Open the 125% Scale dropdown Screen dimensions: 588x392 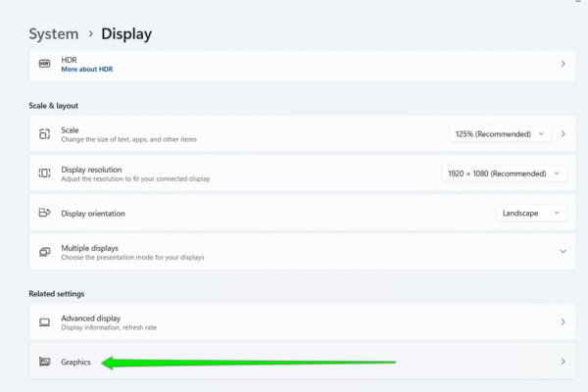pyautogui.click(x=500, y=134)
